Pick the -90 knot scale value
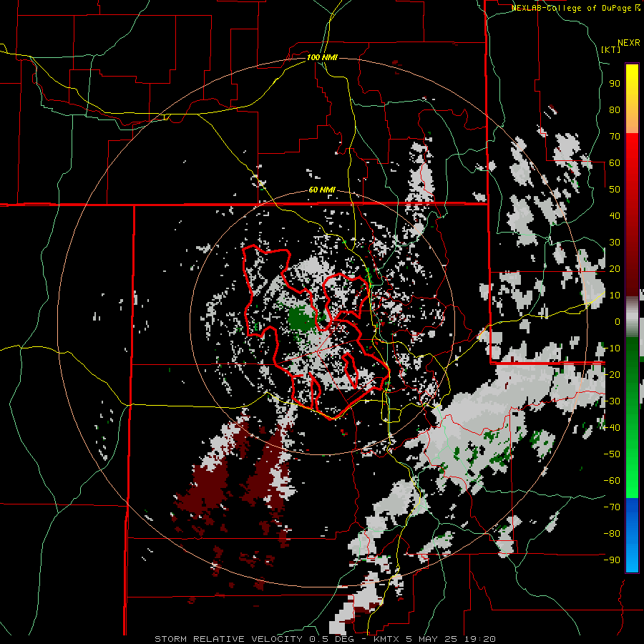The width and height of the screenshot is (644, 644). (612, 560)
